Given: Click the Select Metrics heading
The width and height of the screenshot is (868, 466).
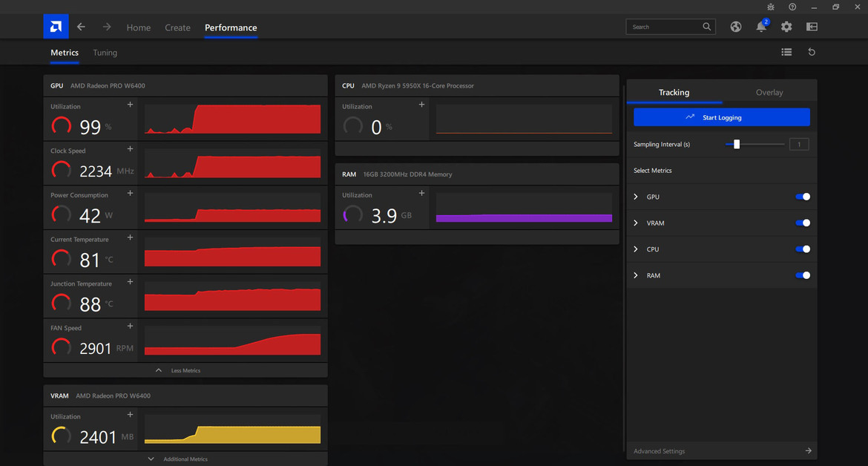Looking at the screenshot, I should pos(653,171).
